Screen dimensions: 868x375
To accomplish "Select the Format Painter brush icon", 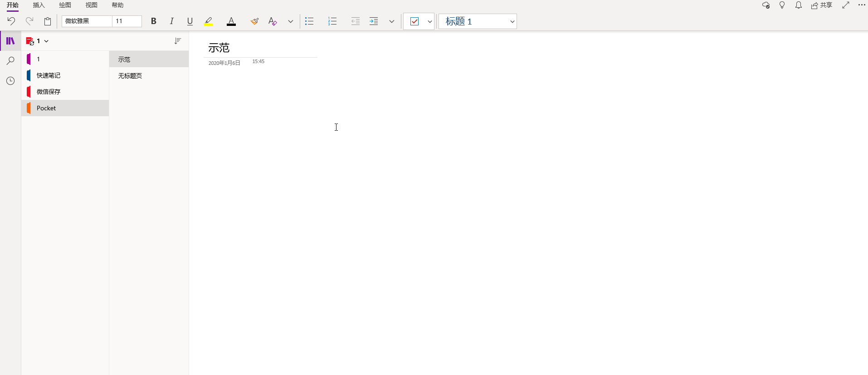I will [x=254, y=21].
